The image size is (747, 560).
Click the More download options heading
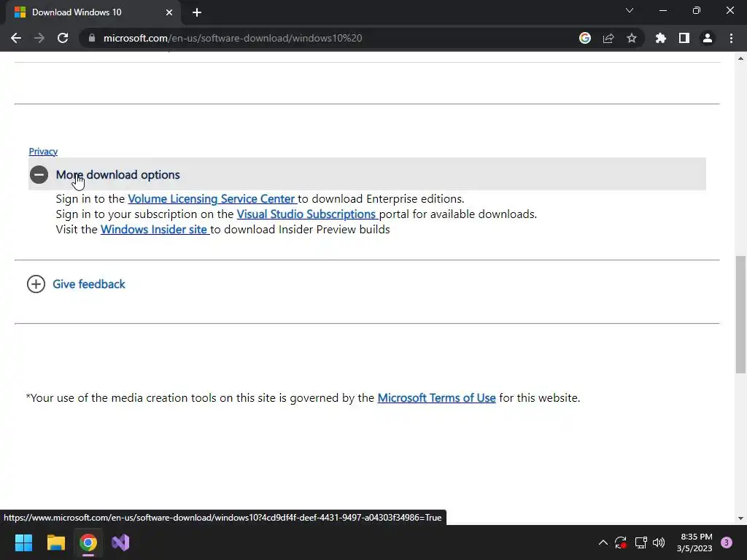pyautogui.click(x=117, y=175)
